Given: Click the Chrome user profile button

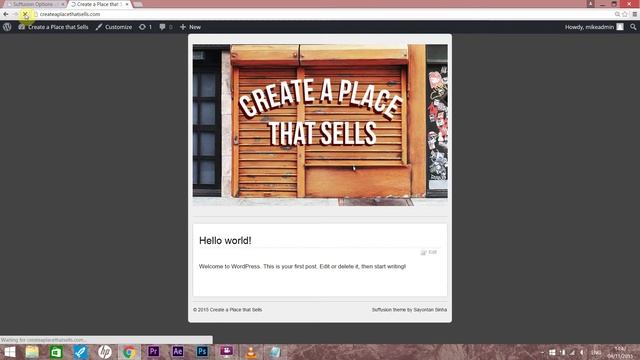Looking at the screenshot, I should pyautogui.click(x=591, y=4).
